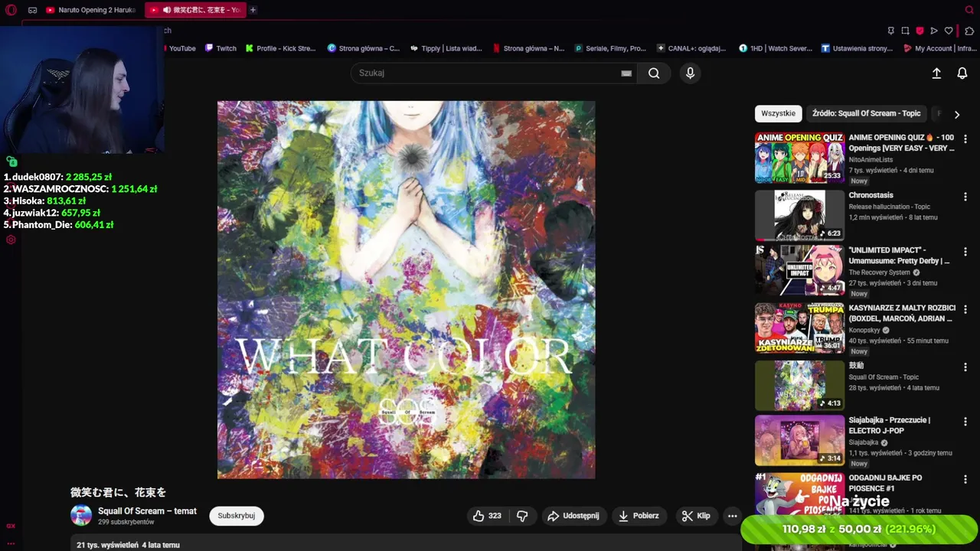This screenshot has height=551, width=980.
Task: Click the Udostępnij share button
Action: (x=573, y=516)
